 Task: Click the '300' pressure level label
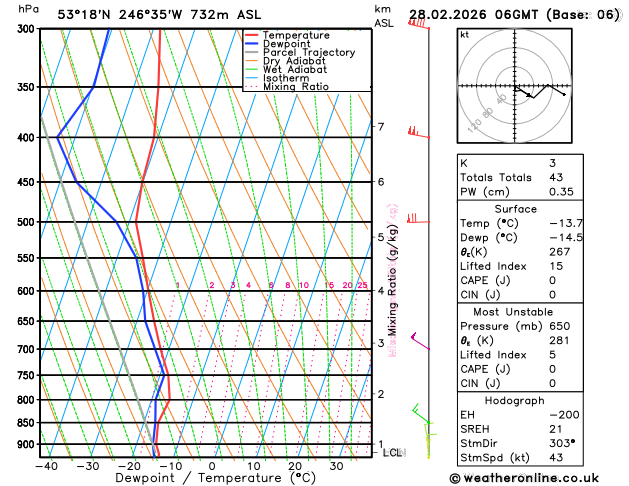[x=28, y=29]
